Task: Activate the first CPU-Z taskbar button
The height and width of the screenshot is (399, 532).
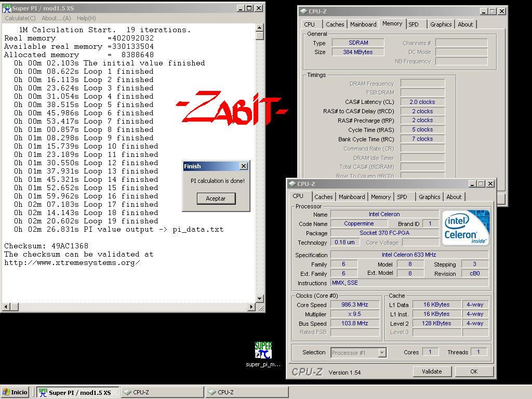Action: [162, 392]
